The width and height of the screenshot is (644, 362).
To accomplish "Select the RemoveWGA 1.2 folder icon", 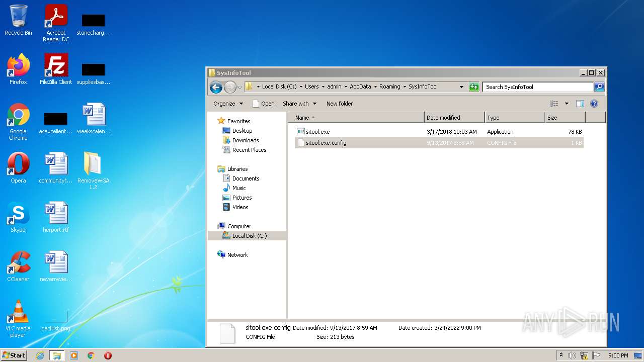I will (x=94, y=171).
